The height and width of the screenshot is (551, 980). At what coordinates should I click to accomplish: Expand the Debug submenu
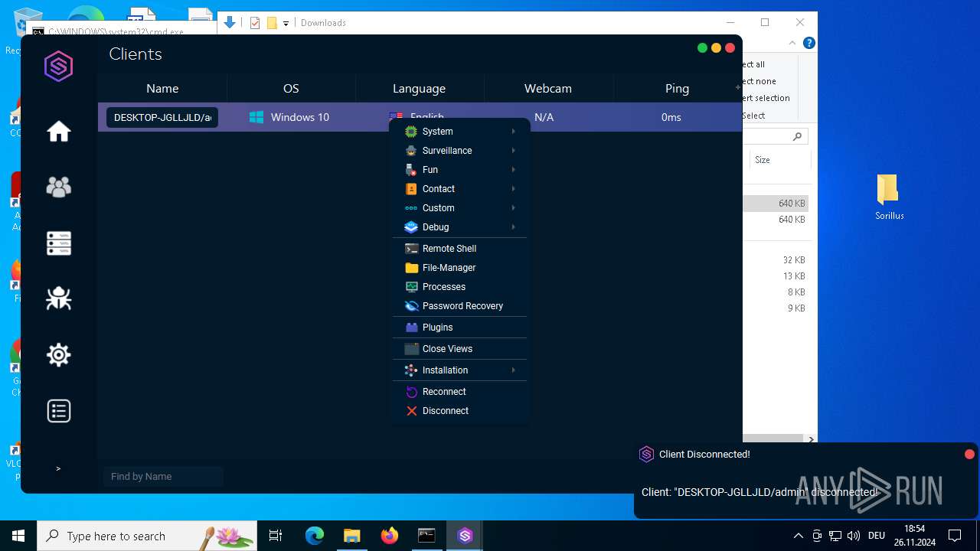[x=460, y=227]
